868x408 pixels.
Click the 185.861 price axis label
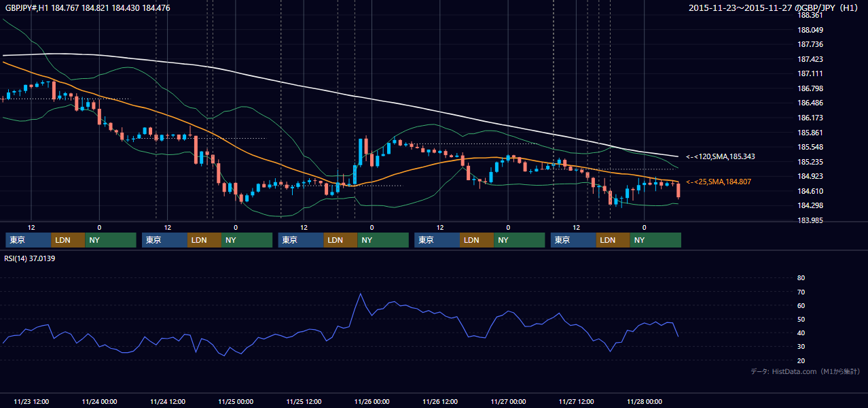point(810,133)
